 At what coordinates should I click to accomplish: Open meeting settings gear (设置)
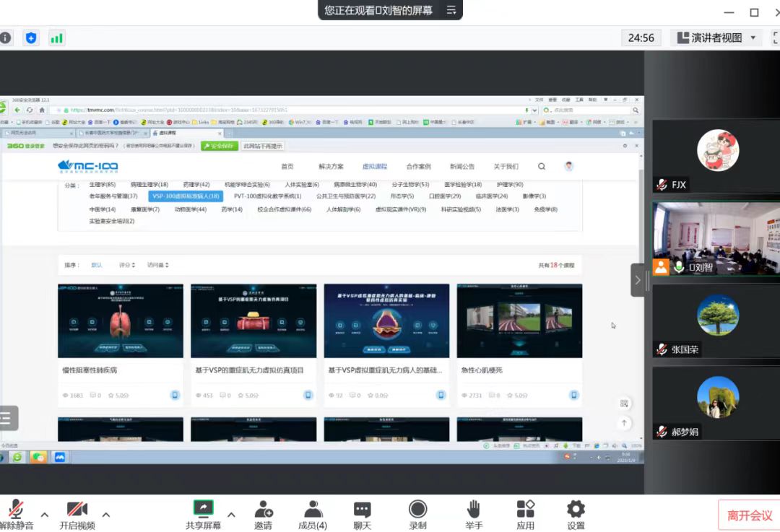click(576, 510)
